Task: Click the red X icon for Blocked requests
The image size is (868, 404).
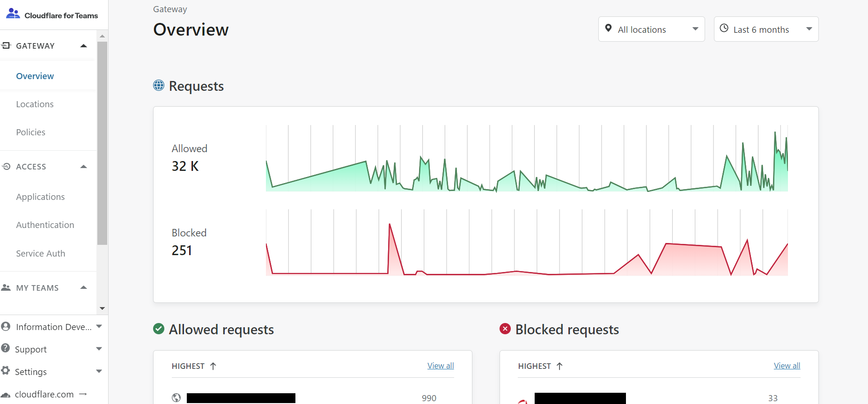Action: click(505, 329)
